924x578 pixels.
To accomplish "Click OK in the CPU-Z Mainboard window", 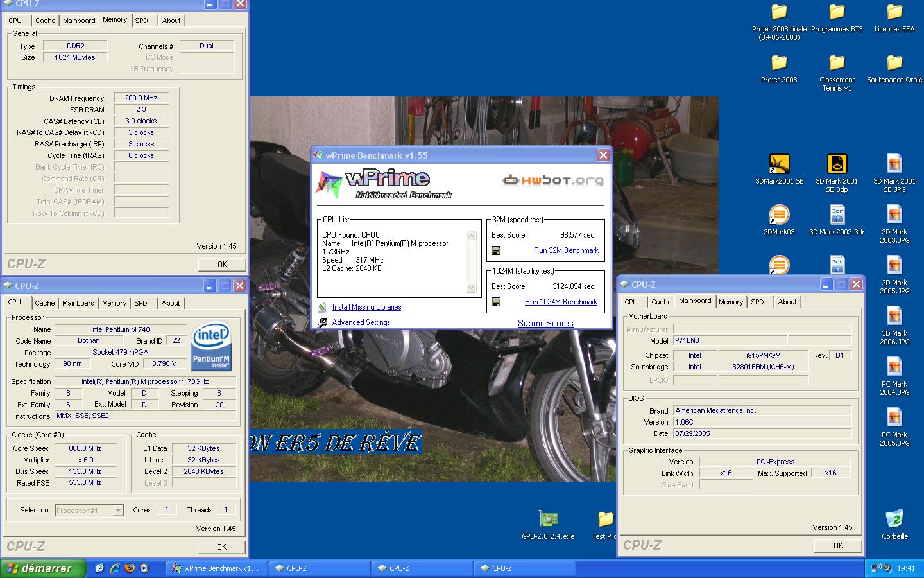I will [x=838, y=545].
